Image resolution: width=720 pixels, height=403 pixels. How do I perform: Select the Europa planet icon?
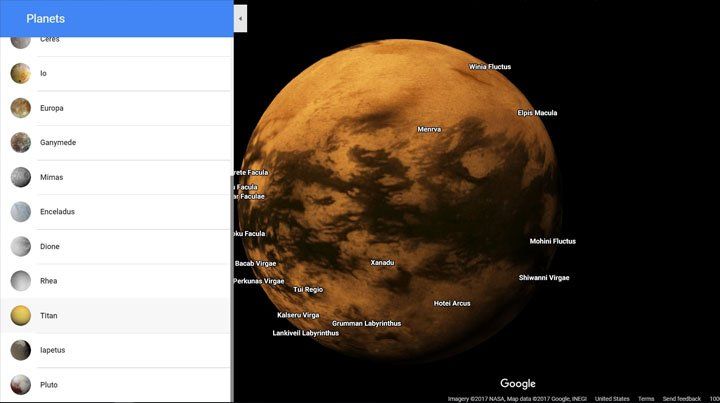tap(20, 108)
